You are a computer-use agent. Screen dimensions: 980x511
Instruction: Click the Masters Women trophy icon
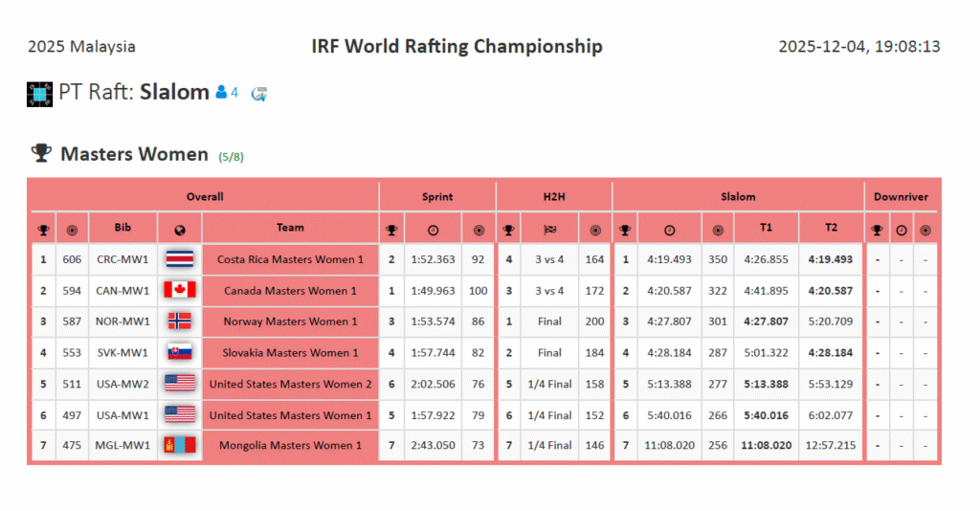click(x=41, y=153)
